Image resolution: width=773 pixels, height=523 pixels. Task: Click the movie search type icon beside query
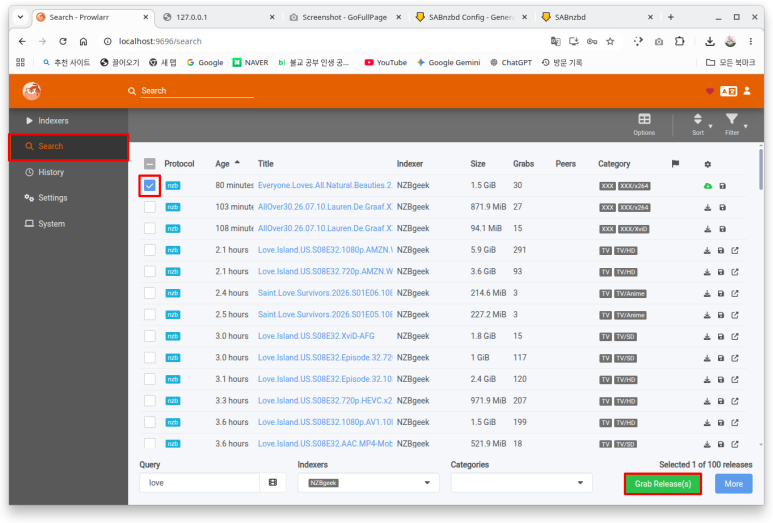273,483
